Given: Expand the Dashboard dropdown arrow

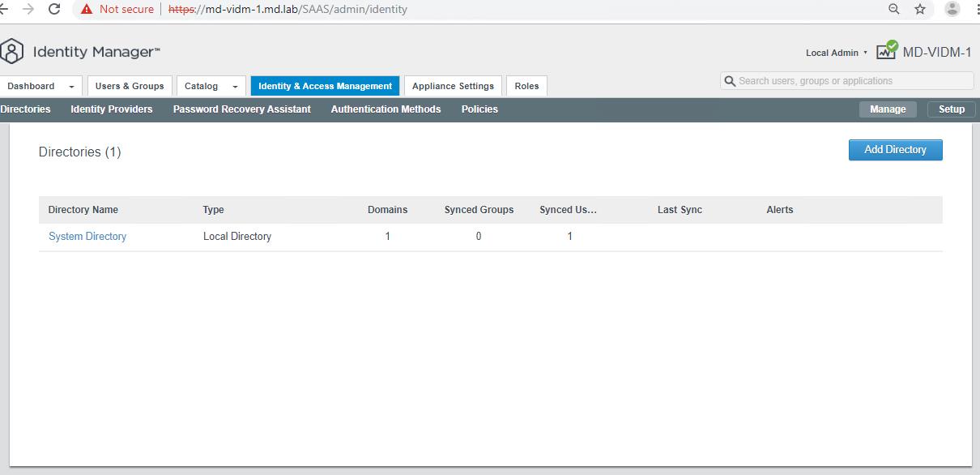Looking at the screenshot, I should (71, 87).
